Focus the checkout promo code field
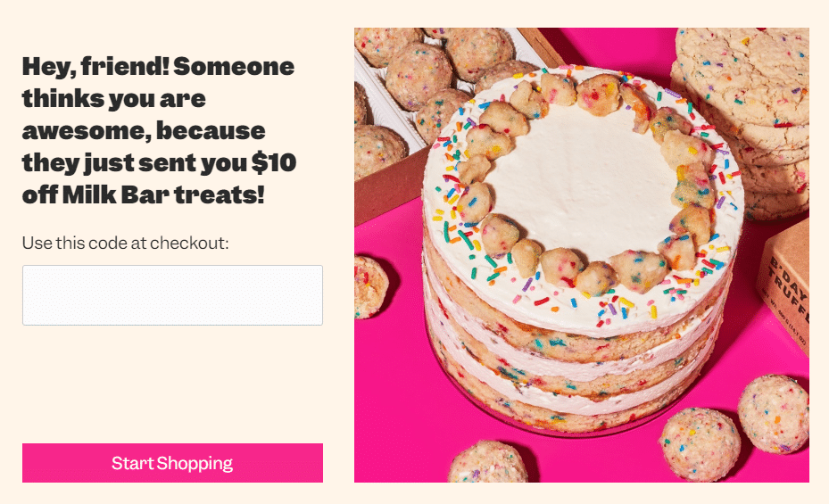The image size is (829, 504). [172, 295]
